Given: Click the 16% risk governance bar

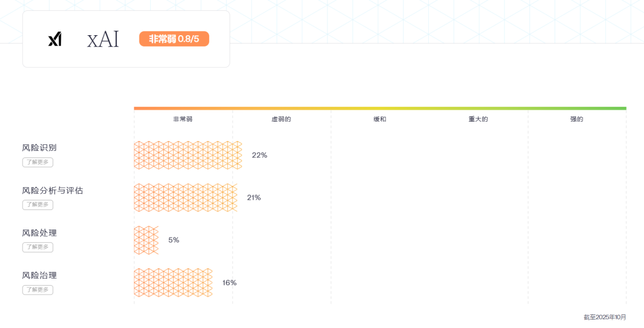Looking at the screenshot, I should (173, 283).
